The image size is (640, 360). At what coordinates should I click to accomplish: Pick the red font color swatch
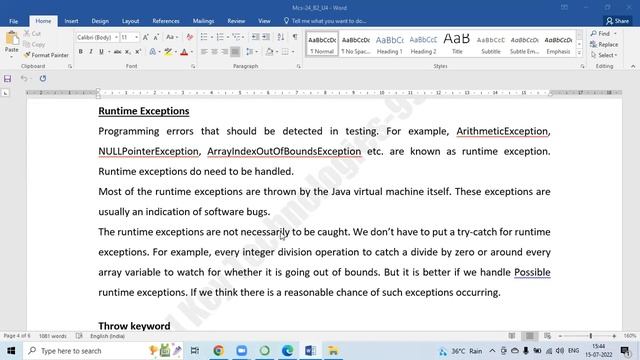click(x=184, y=52)
